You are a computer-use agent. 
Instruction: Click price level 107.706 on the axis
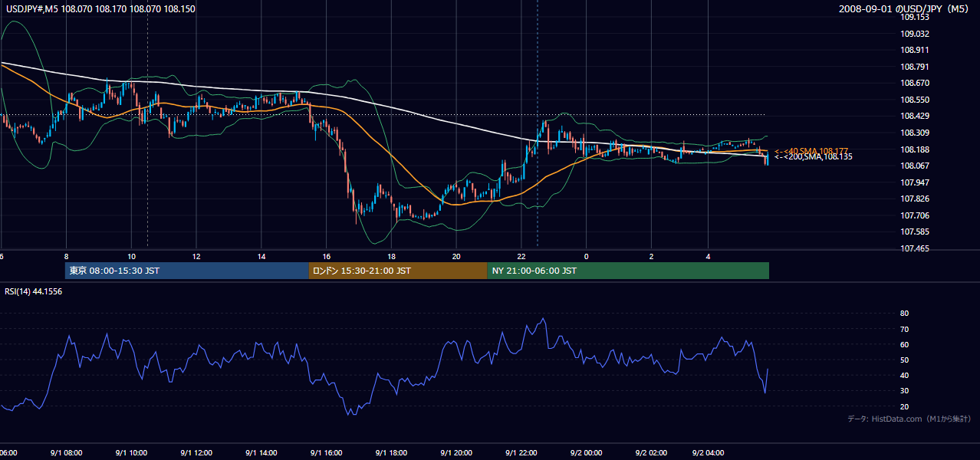click(x=915, y=215)
